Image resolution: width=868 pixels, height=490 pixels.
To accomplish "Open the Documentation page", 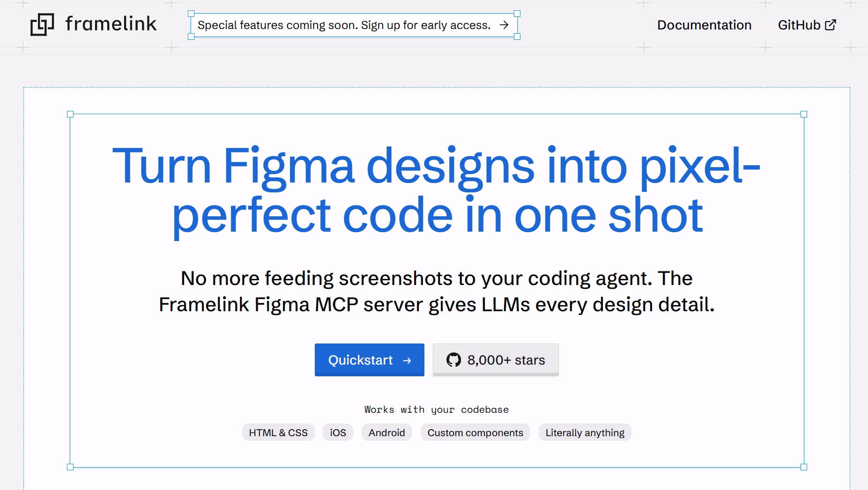I will click(704, 25).
